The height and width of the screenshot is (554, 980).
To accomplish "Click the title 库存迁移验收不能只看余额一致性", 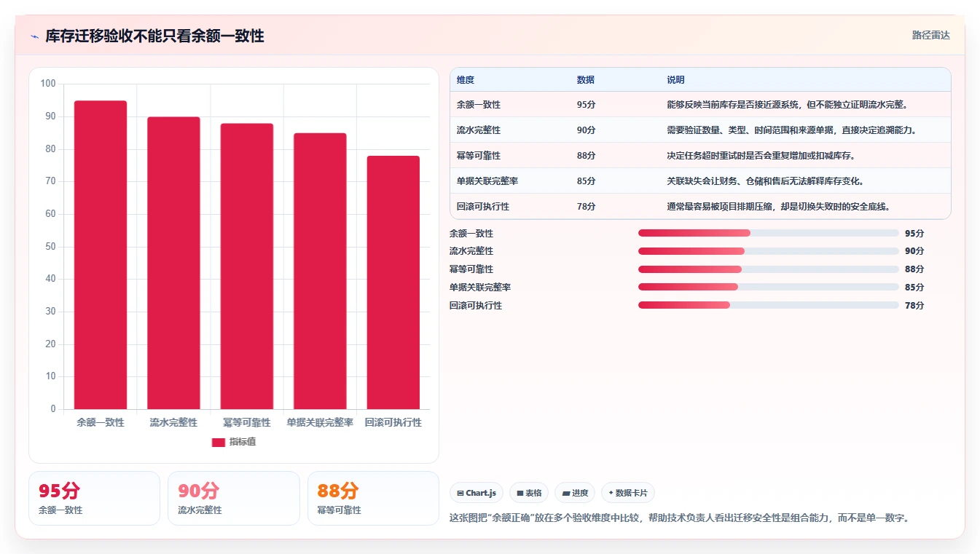I will coord(154,36).
